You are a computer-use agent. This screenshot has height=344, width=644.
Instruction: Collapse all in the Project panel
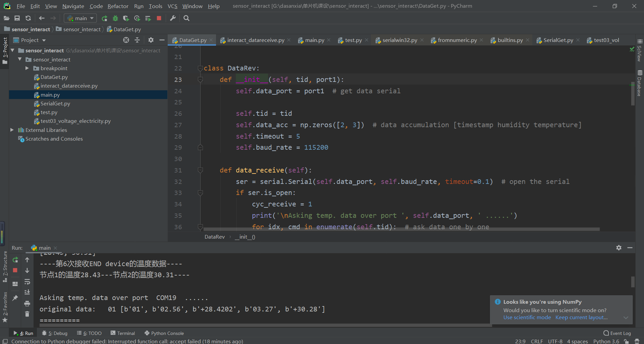137,40
